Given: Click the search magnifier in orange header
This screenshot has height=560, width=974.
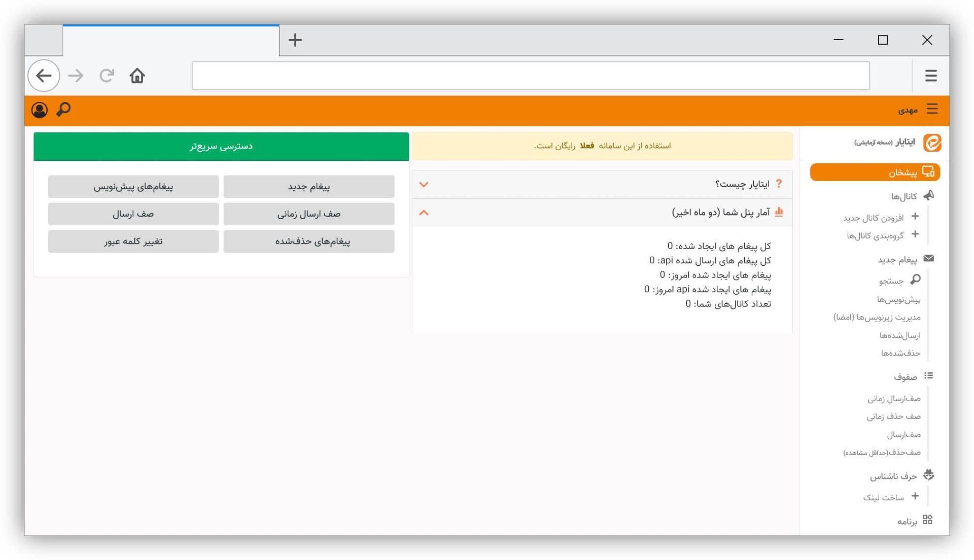Looking at the screenshot, I should click(63, 110).
